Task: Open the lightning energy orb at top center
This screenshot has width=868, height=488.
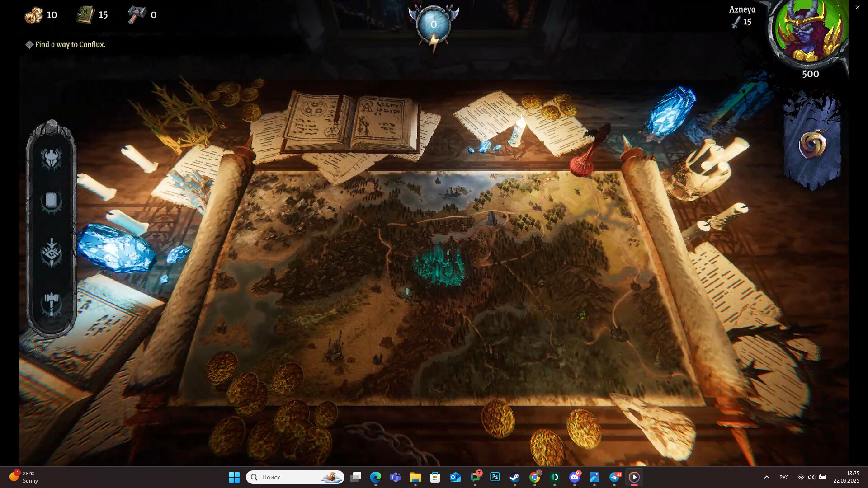Action: pyautogui.click(x=433, y=25)
